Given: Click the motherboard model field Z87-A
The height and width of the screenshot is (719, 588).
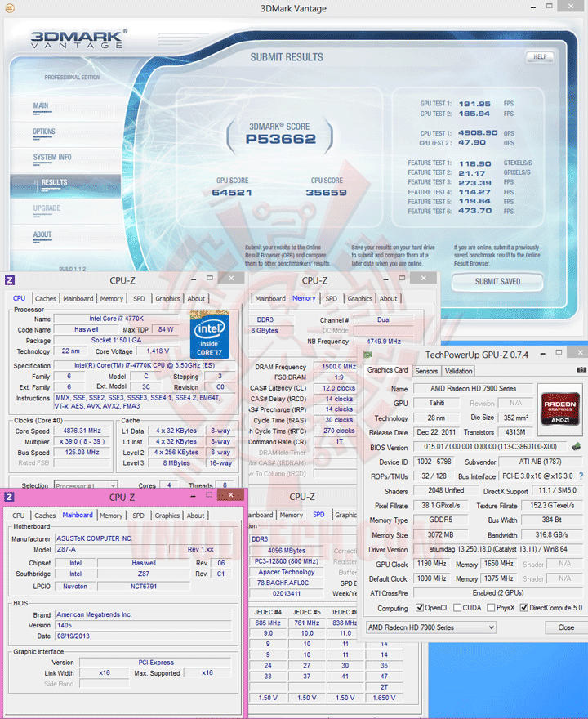Looking at the screenshot, I should pyautogui.click(x=111, y=549).
